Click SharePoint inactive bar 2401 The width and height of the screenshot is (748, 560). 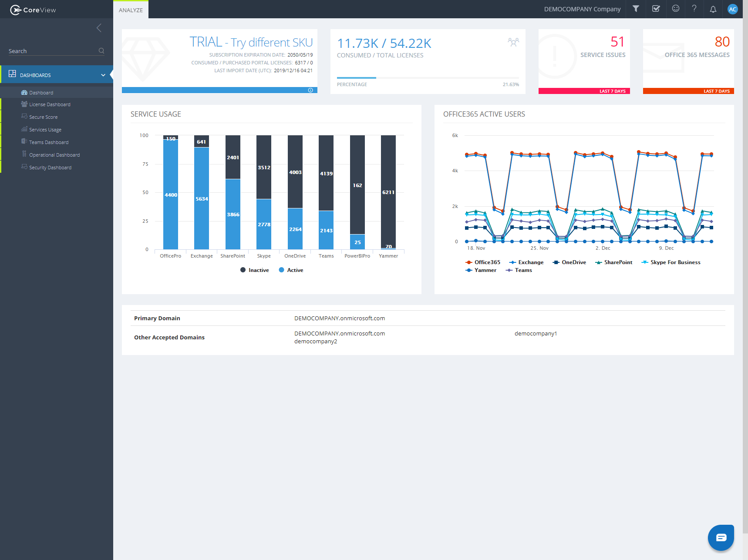(233, 157)
